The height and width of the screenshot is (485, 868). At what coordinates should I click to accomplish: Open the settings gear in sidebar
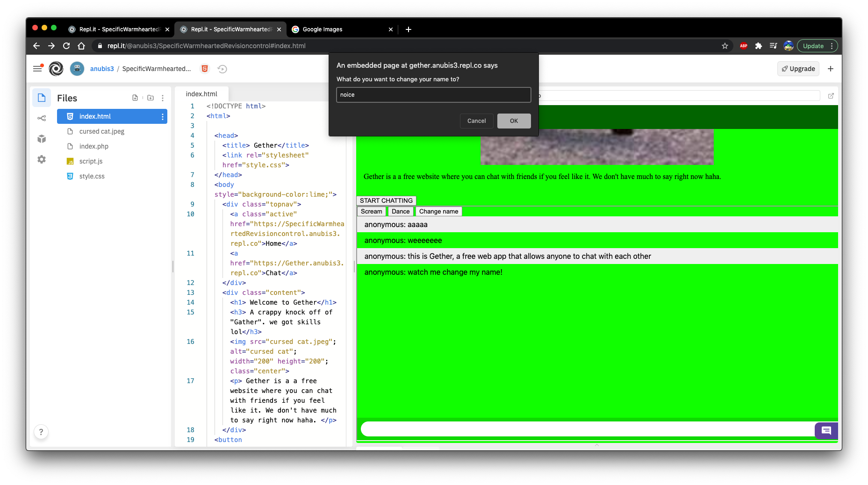tap(42, 159)
